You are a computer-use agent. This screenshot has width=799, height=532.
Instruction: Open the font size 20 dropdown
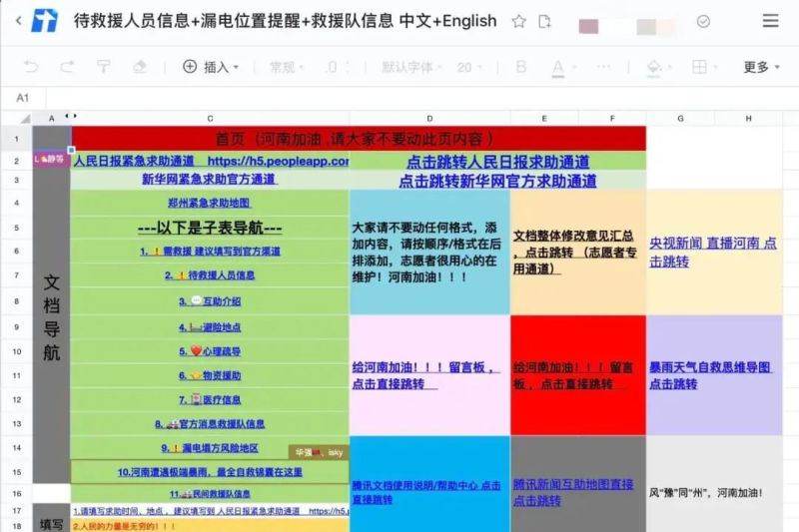tap(469, 67)
